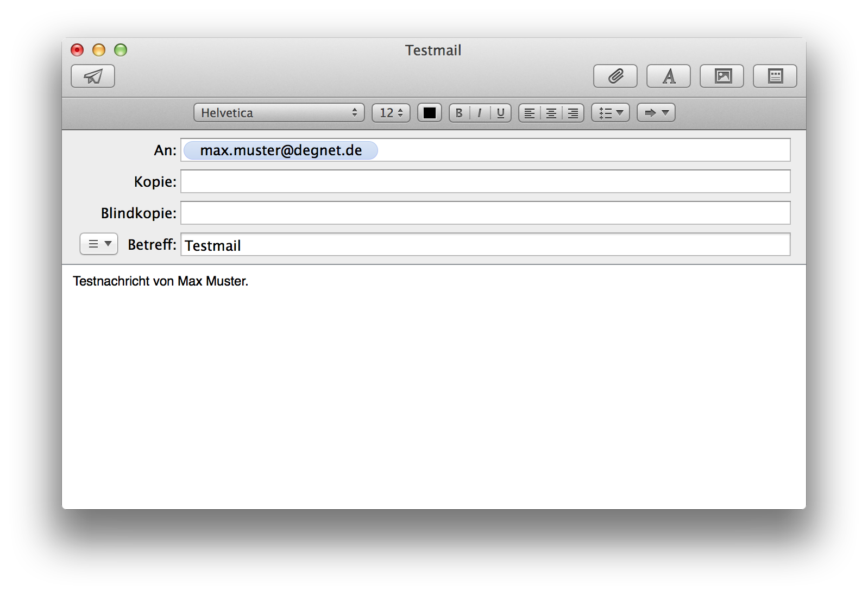868x595 pixels.
Task: Open header fields options dropdown next to Betreff
Action: click(x=99, y=244)
